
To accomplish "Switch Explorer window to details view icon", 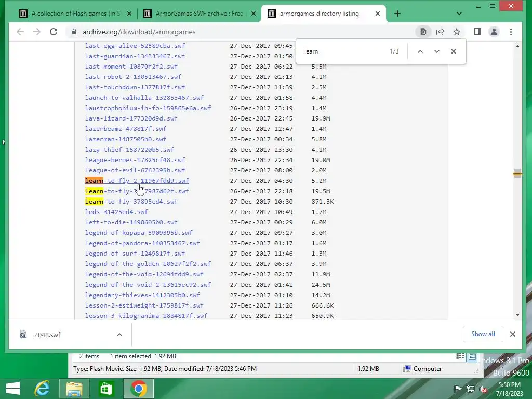I will click(x=460, y=356).
